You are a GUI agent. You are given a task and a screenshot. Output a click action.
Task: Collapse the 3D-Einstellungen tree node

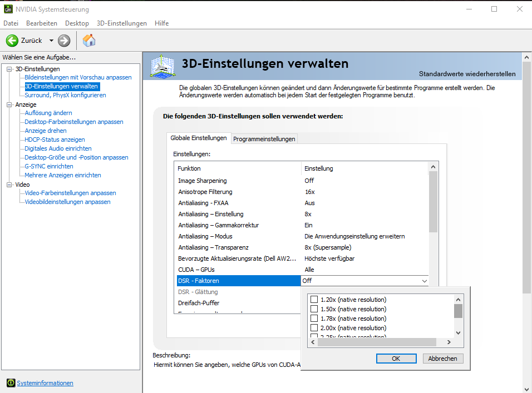point(9,69)
